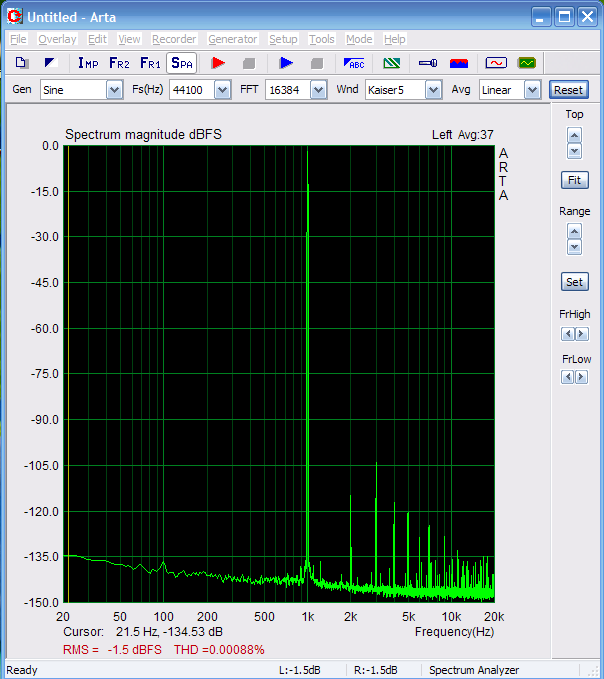Click the yellow cursor line at 21.5 Hz
Image resolution: width=604 pixels, height=679 pixels.
tap(68, 374)
